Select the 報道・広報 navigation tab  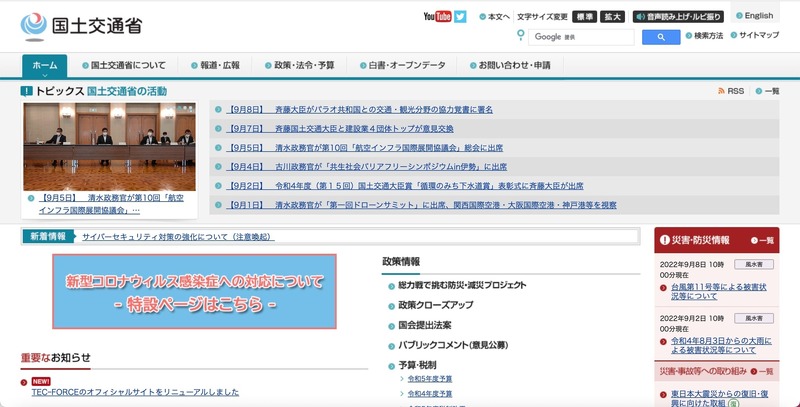point(214,65)
